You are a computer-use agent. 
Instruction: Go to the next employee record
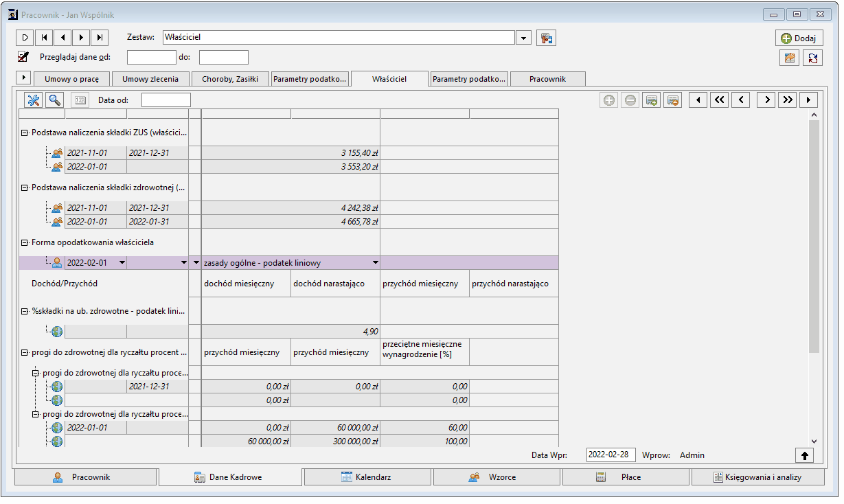click(82, 37)
